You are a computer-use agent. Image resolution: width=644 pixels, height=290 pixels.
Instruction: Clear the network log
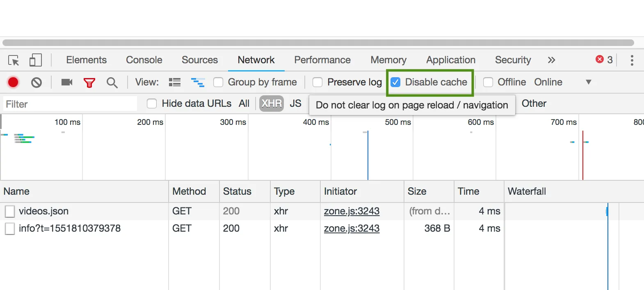coord(37,83)
